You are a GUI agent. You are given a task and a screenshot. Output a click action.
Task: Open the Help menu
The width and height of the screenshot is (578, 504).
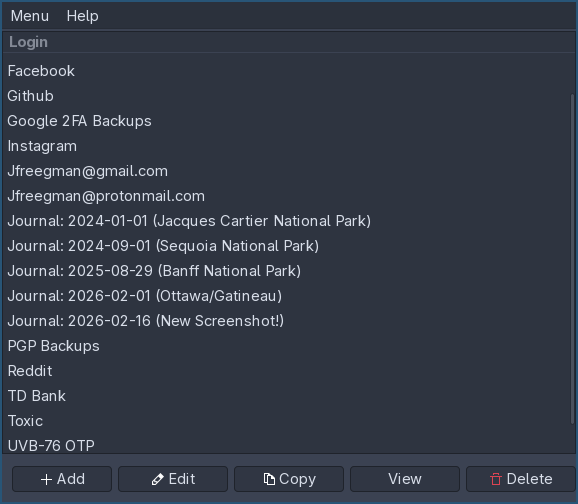coord(83,16)
